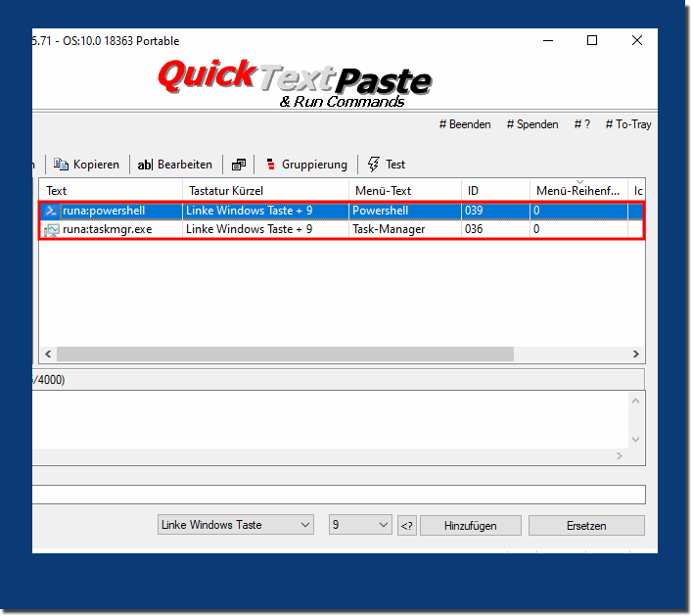
Task: Click the QuickTextPaste logo banner
Action: 295,82
